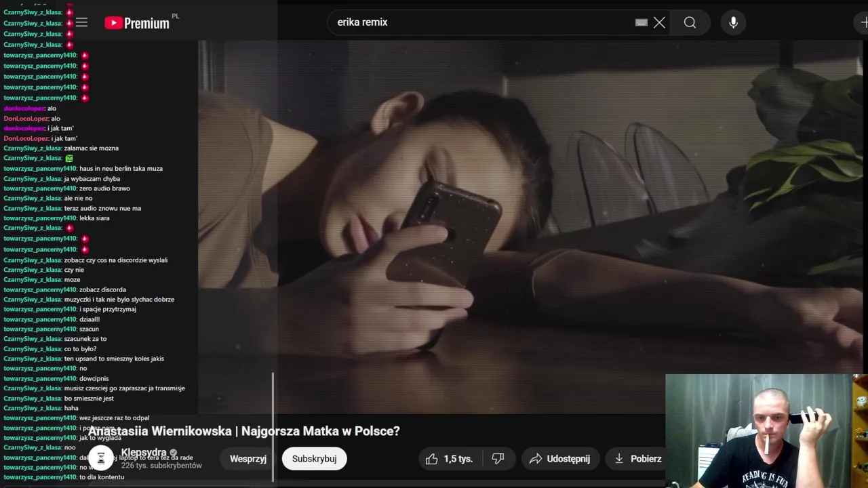Open the Klepsydra channel avatar

coord(101,459)
